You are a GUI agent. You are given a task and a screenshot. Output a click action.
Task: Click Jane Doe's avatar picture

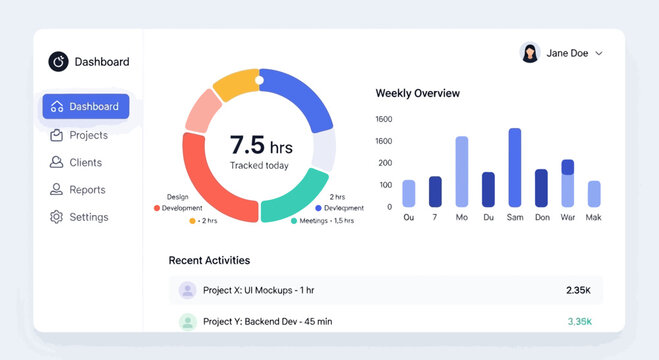coord(530,53)
